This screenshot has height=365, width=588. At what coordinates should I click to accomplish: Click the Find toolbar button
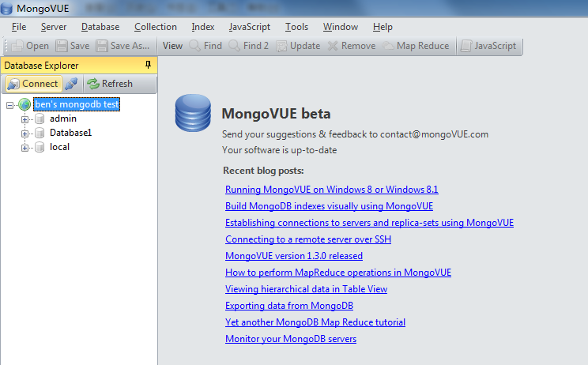tap(205, 46)
